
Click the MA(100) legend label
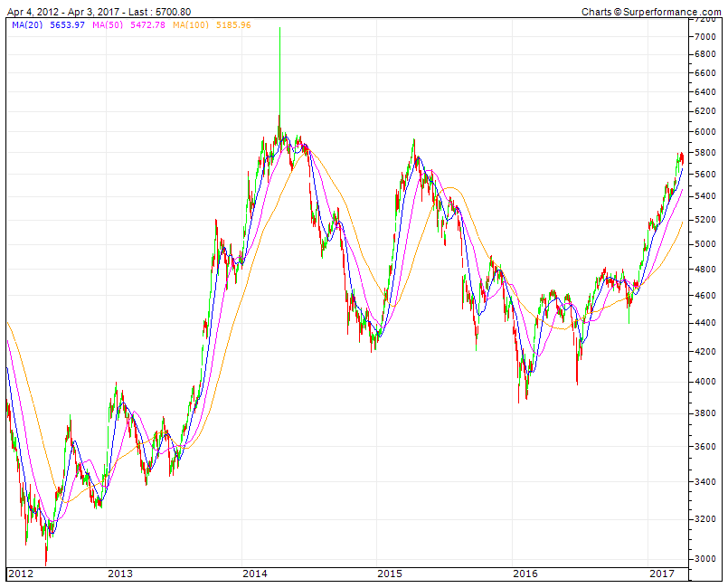pyautogui.click(x=191, y=25)
